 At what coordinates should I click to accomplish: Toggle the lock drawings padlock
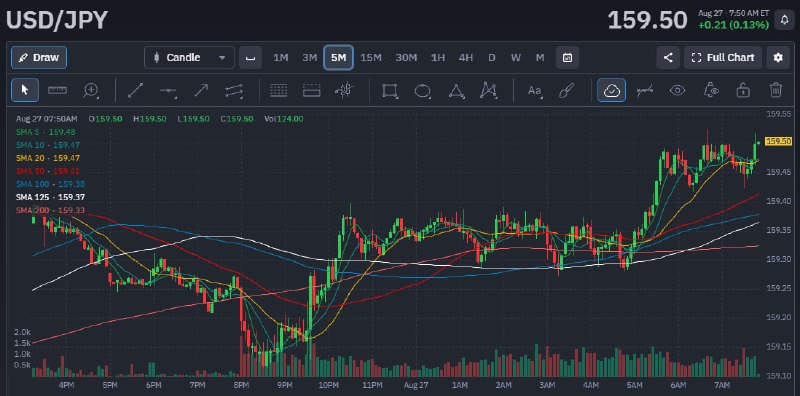coord(743,90)
